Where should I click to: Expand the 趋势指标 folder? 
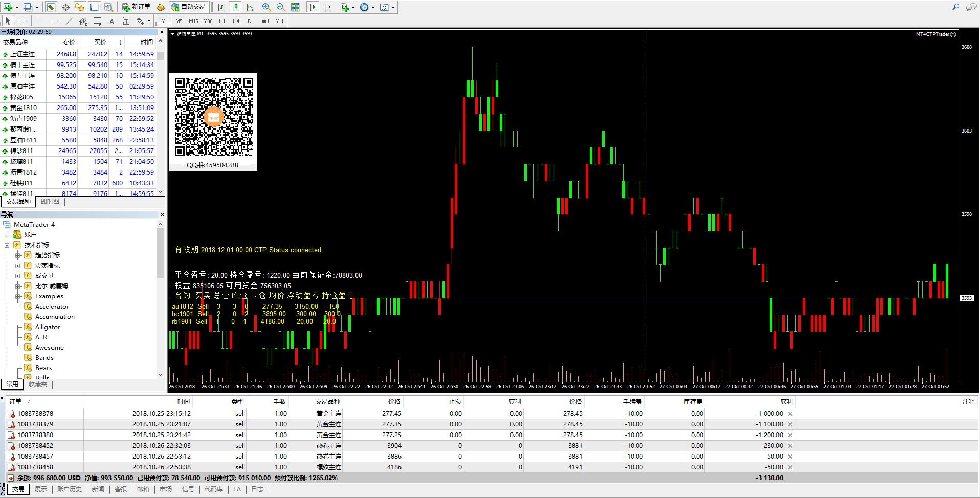pyautogui.click(x=17, y=255)
